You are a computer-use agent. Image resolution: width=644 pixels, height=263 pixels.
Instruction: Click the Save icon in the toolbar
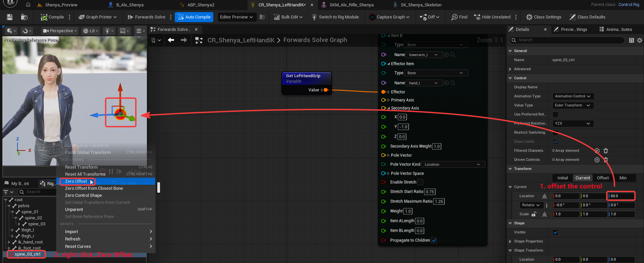(x=10, y=17)
